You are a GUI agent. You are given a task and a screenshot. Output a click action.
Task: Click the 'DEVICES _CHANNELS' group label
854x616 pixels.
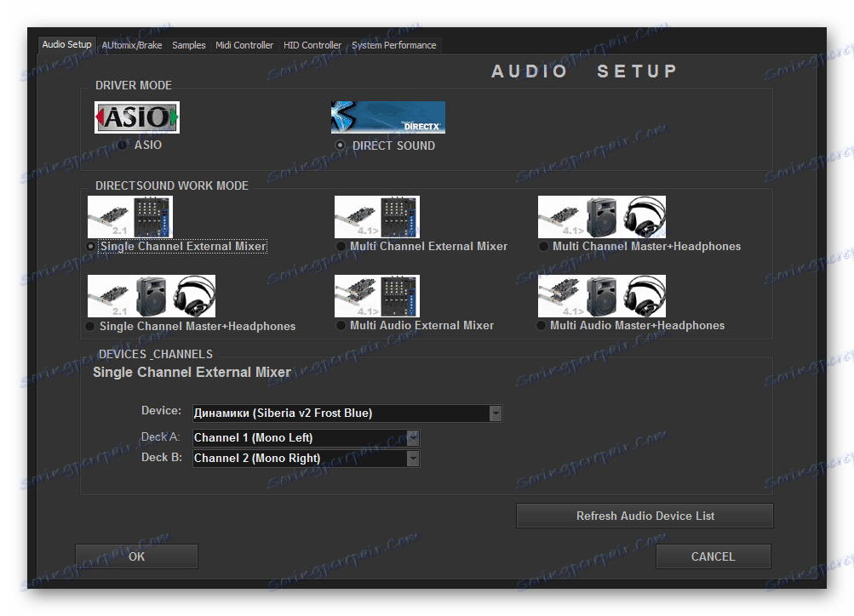tap(156, 354)
